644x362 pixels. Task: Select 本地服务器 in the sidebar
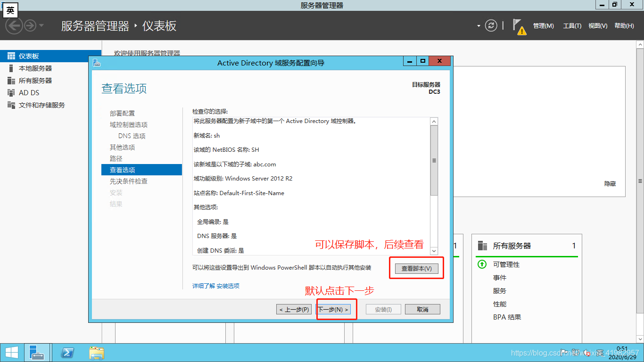coord(50,68)
